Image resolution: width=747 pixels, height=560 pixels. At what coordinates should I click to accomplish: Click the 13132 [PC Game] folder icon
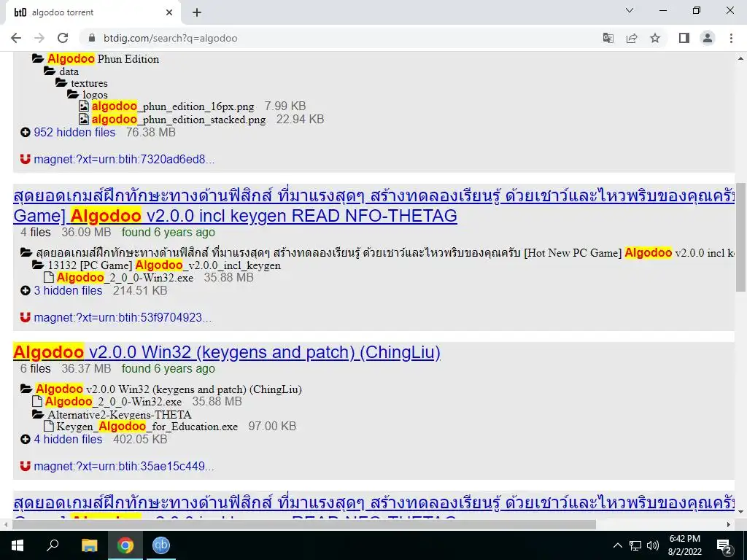pos(38,265)
